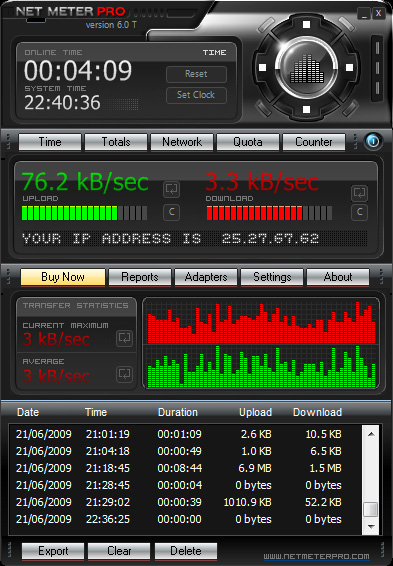Click the central equalizer dial icon

(306, 68)
